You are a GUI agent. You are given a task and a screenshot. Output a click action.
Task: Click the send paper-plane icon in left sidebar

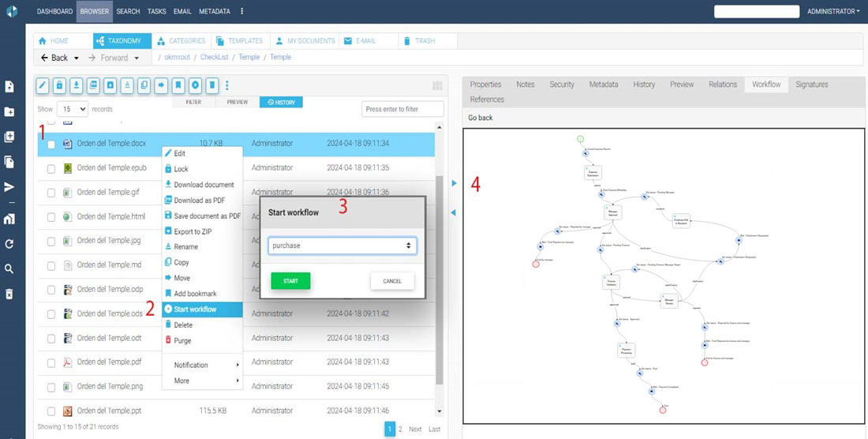tap(9, 187)
